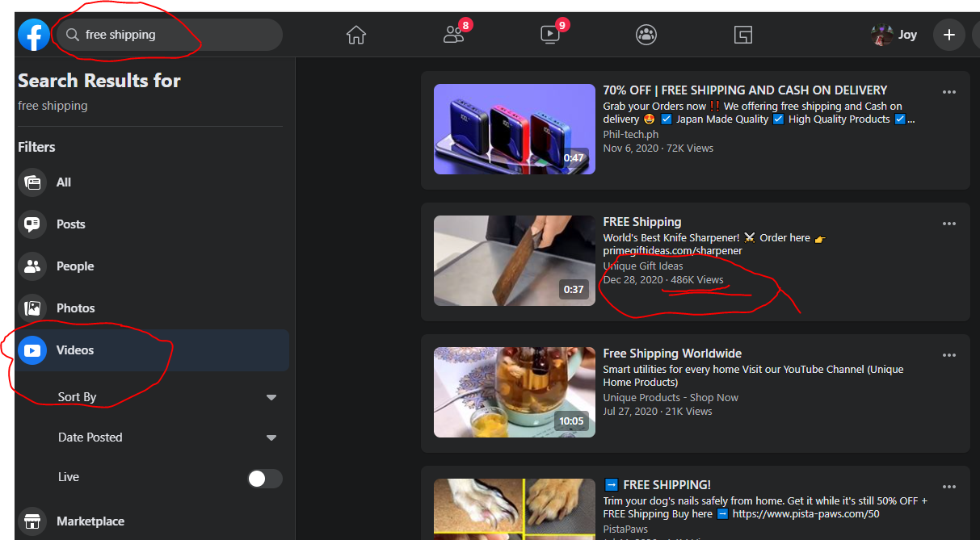Click the magnifier search icon

pyautogui.click(x=72, y=35)
